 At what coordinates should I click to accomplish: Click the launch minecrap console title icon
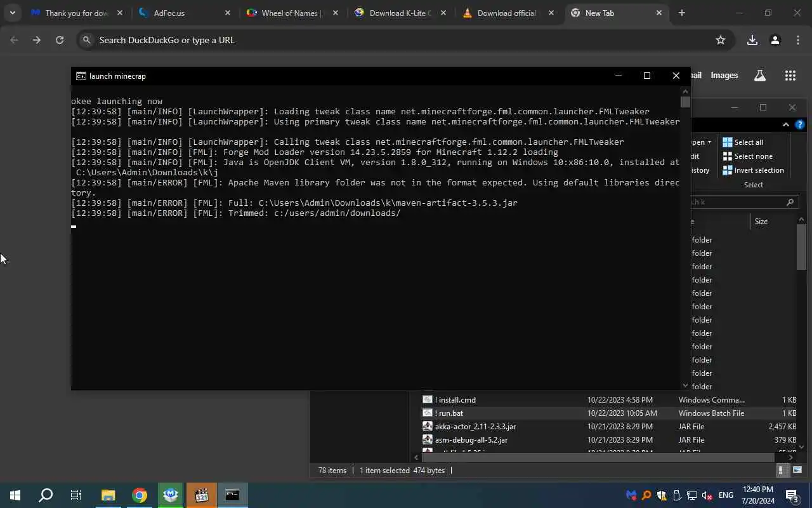coord(81,76)
